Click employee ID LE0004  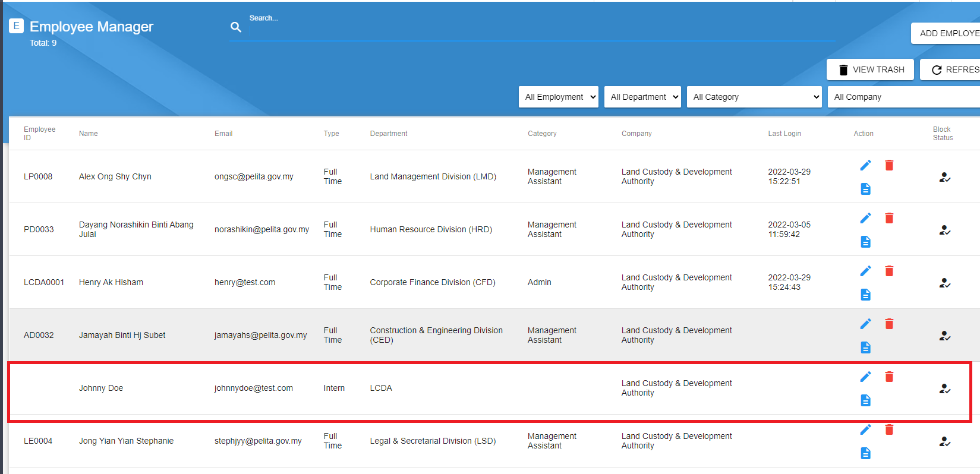pos(38,441)
